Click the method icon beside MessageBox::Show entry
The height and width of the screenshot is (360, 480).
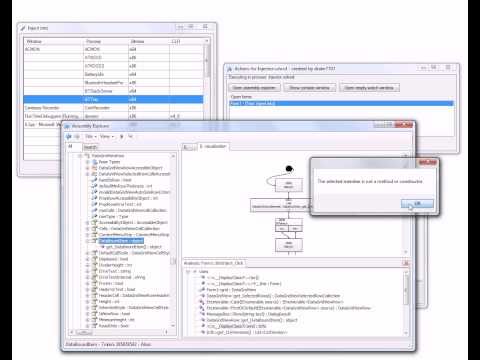202,314
